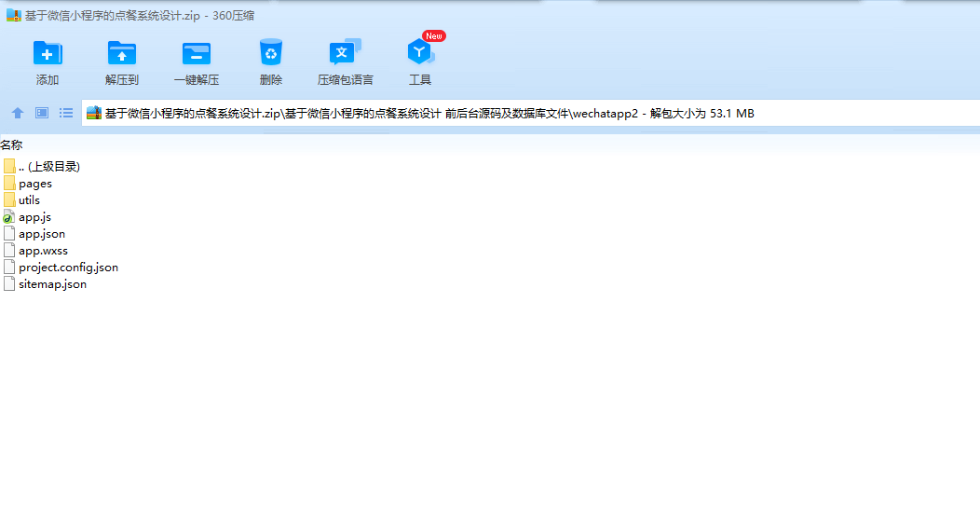The height and width of the screenshot is (522, 980).
Task: Click the utils folder icon
Action: pyautogui.click(x=9, y=200)
